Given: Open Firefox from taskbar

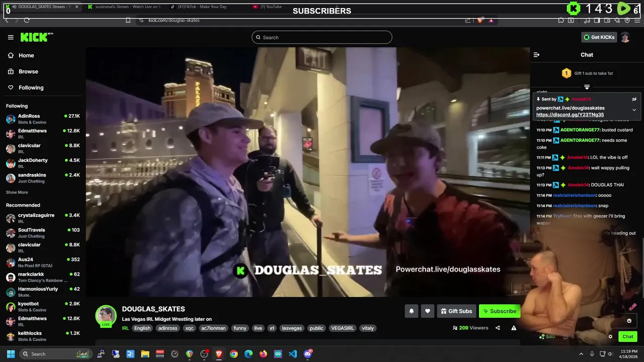Looking at the screenshot, I should (263, 354).
